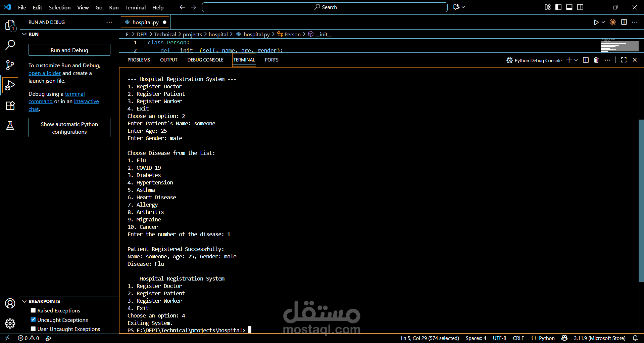Switch to the PROBLEMS tab
The height and width of the screenshot is (343, 644).
click(139, 60)
